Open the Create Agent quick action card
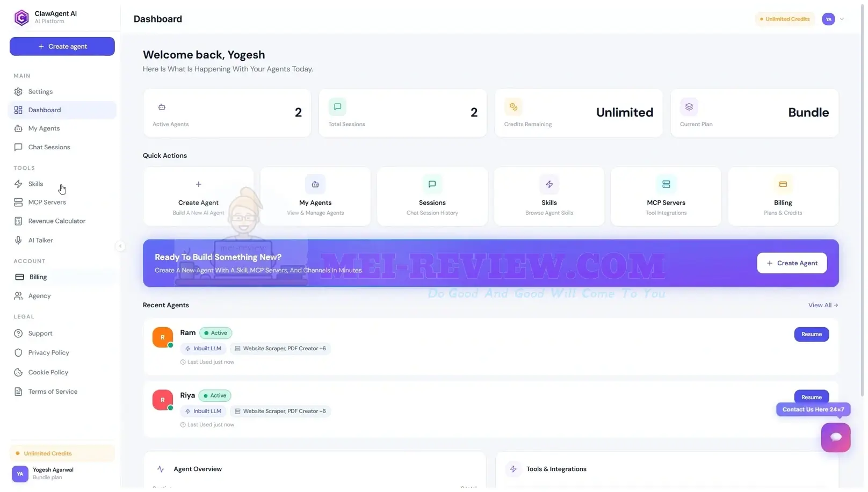This screenshot has height=492, width=868. coord(198,197)
